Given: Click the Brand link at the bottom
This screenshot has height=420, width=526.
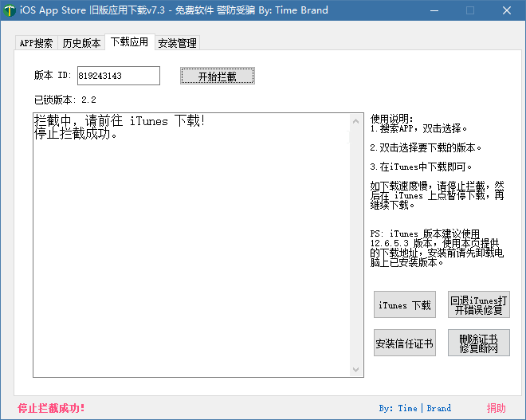Looking at the screenshot, I should tap(439, 408).
